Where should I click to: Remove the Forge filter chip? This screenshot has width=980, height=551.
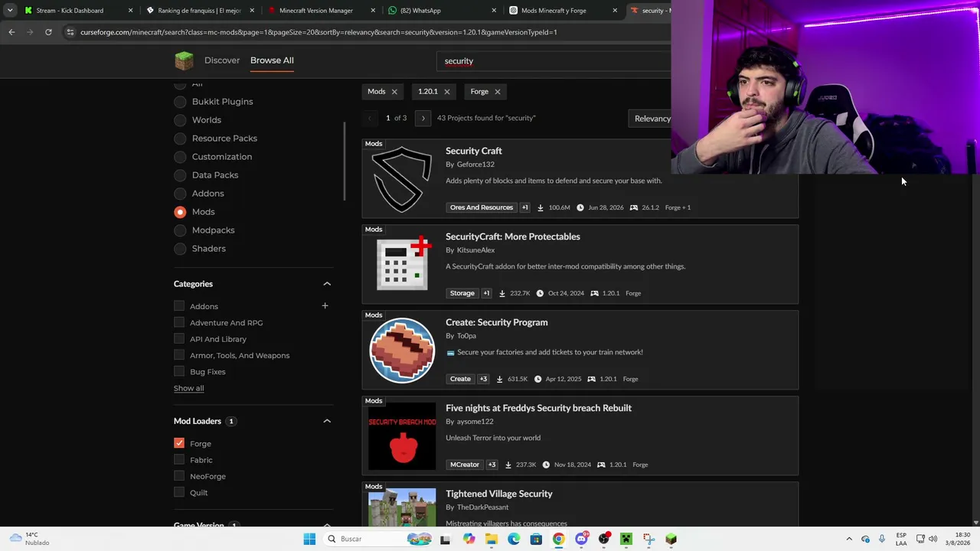point(497,92)
